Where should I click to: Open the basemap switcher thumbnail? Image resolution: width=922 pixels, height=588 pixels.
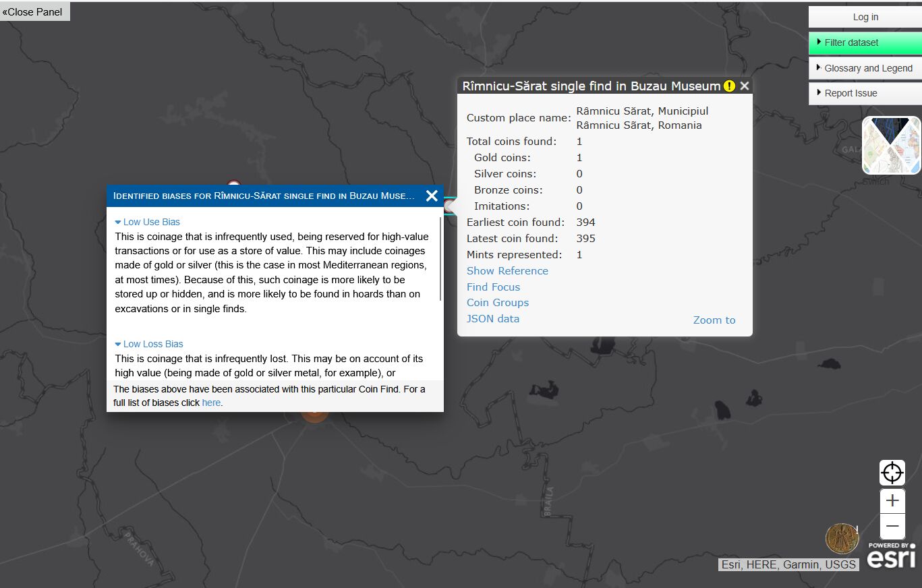click(891, 145)
